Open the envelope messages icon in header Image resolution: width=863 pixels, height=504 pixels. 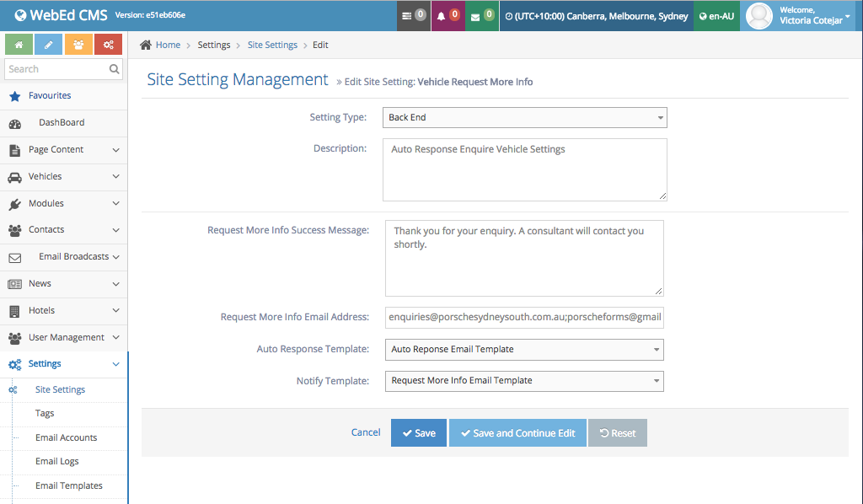point(481,16)
